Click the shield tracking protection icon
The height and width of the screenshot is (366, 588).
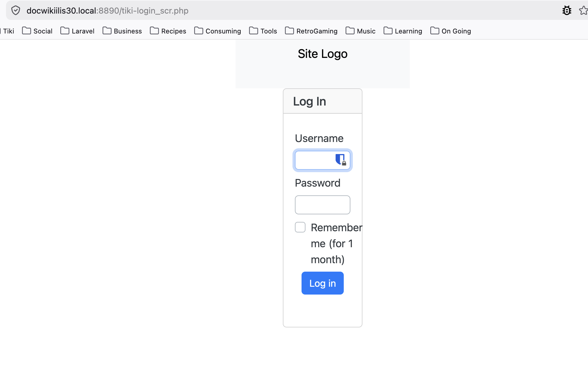tap(16, 11)
